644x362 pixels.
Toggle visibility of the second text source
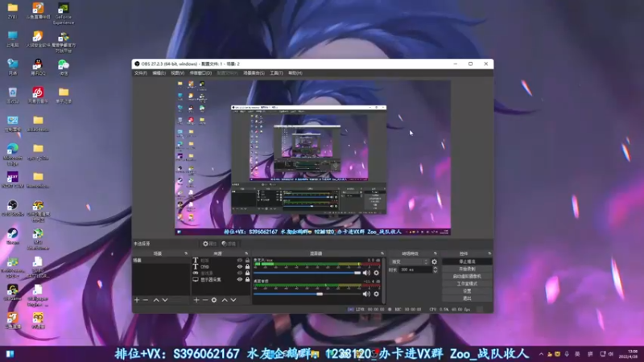pos(240,267)
